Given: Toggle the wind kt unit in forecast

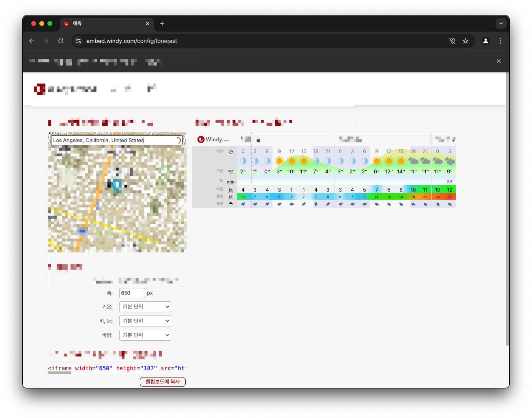Looking at the screenshot, I should click(230, 190).
